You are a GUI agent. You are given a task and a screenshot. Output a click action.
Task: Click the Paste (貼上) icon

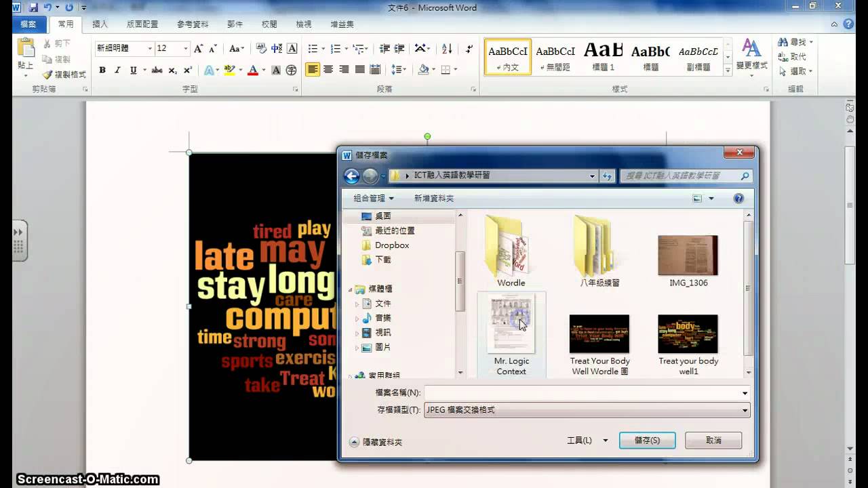[26, 49]
